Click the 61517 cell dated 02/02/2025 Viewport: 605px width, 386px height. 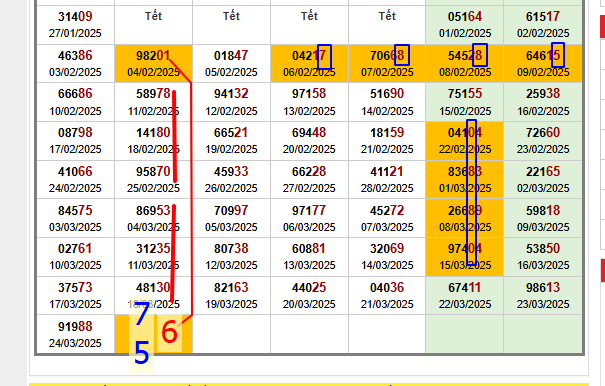click(543, 25)
